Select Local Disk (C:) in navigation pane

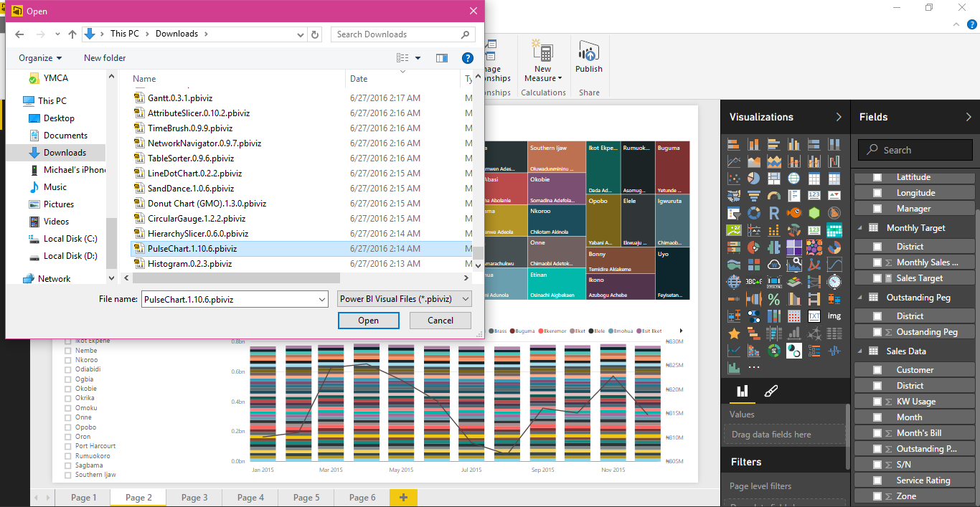click(x=70, y=238)
